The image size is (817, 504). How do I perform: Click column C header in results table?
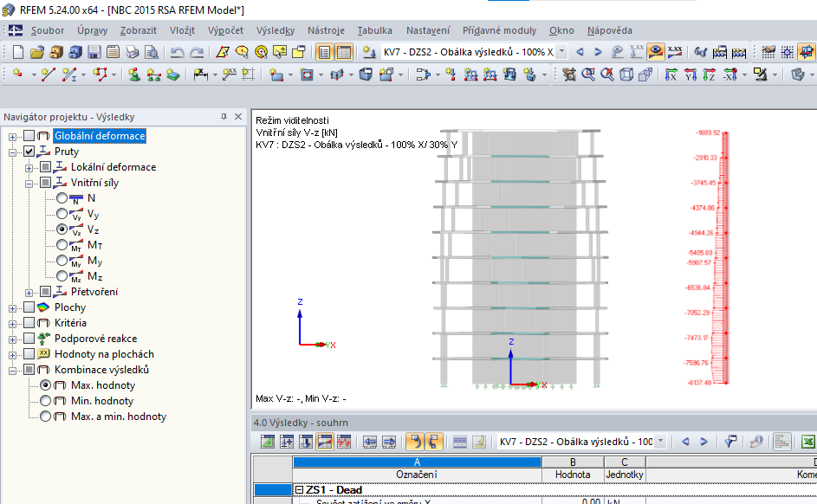625,462
